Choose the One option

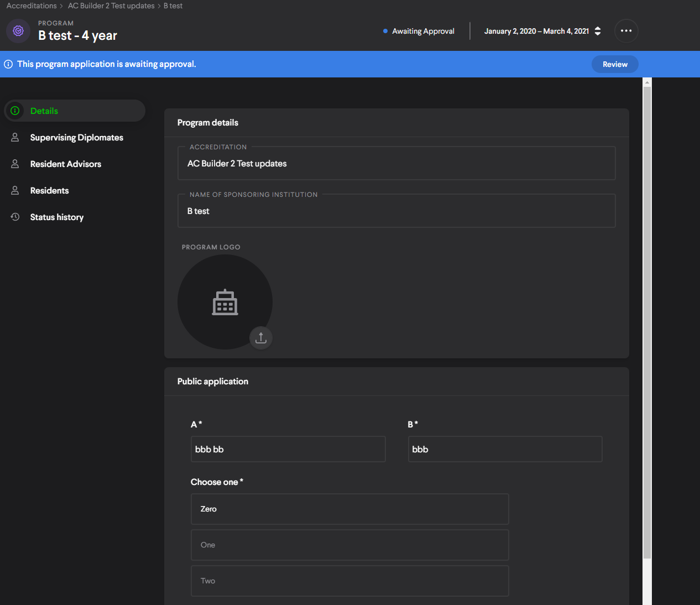(349, 545)
